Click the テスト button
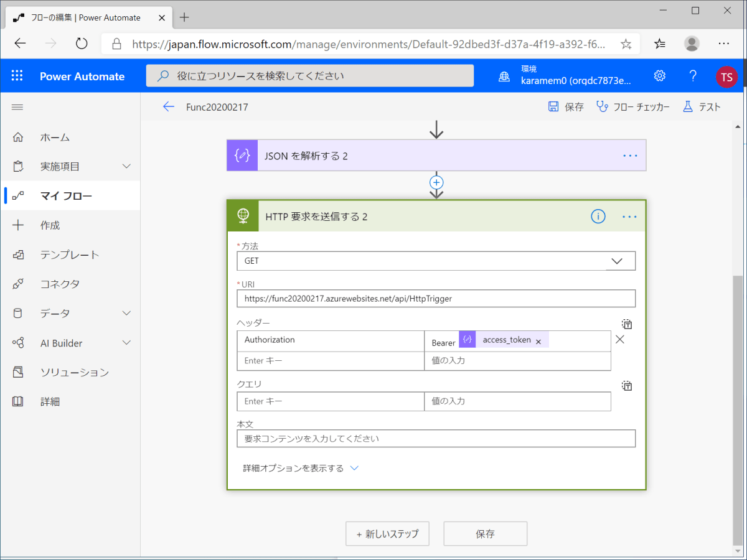 (702, 106)
